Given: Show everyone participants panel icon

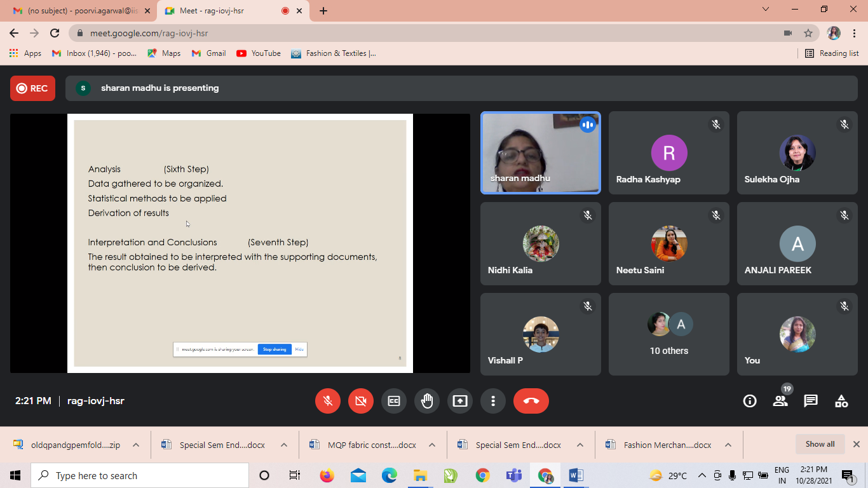Looking at the screenshot, I should point(780,401).
